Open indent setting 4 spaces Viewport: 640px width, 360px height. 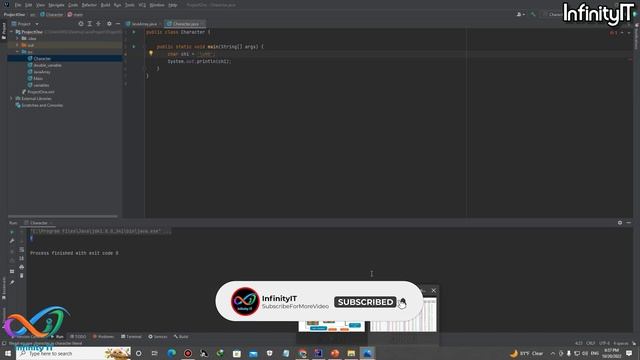tap(621, 343)
